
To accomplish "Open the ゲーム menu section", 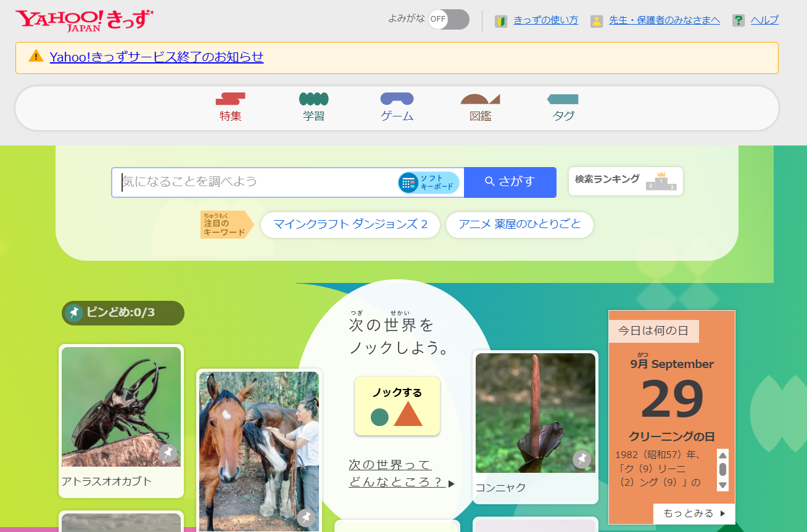I will click(397, 107).
